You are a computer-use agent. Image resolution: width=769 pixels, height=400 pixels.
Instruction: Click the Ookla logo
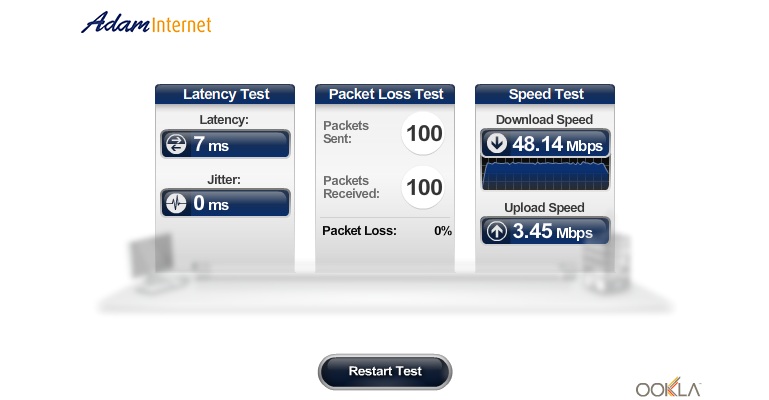[668, 387]
